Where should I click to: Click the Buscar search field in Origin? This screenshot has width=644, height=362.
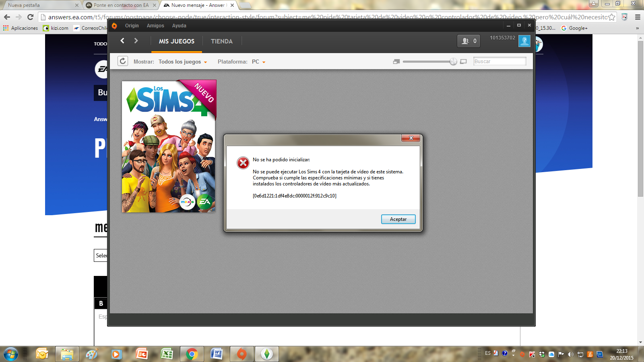tap(500, 61)
